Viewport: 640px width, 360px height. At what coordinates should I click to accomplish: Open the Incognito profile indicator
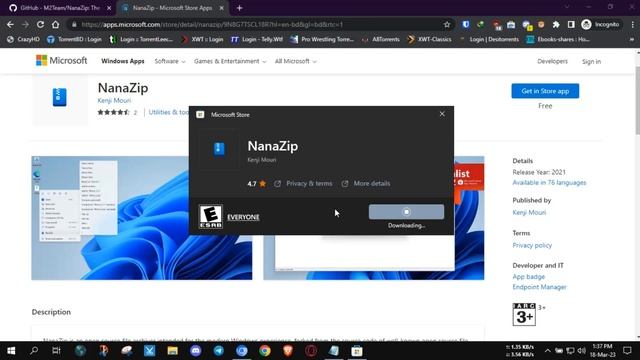coord(600,24)
